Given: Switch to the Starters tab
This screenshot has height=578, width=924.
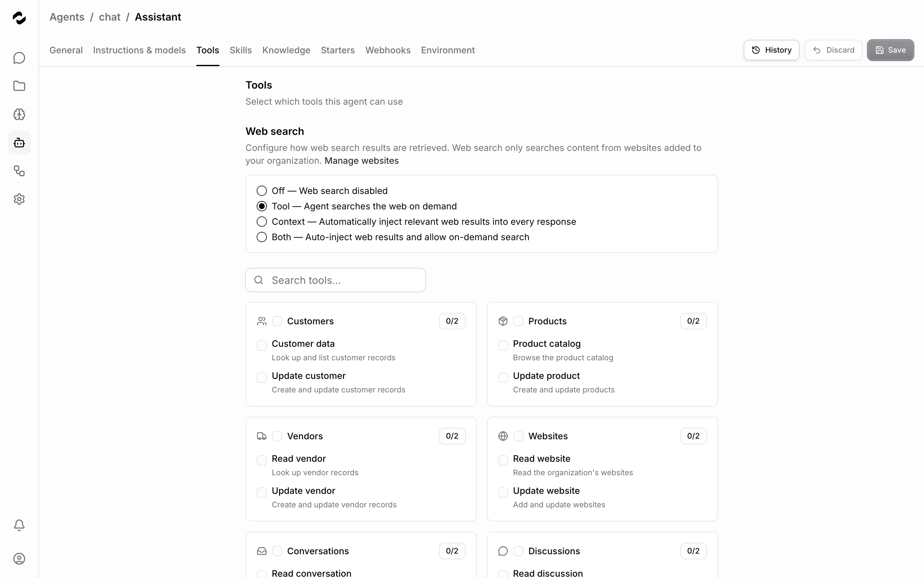Looking at the screenshot, I should click(x=338, y=50).
